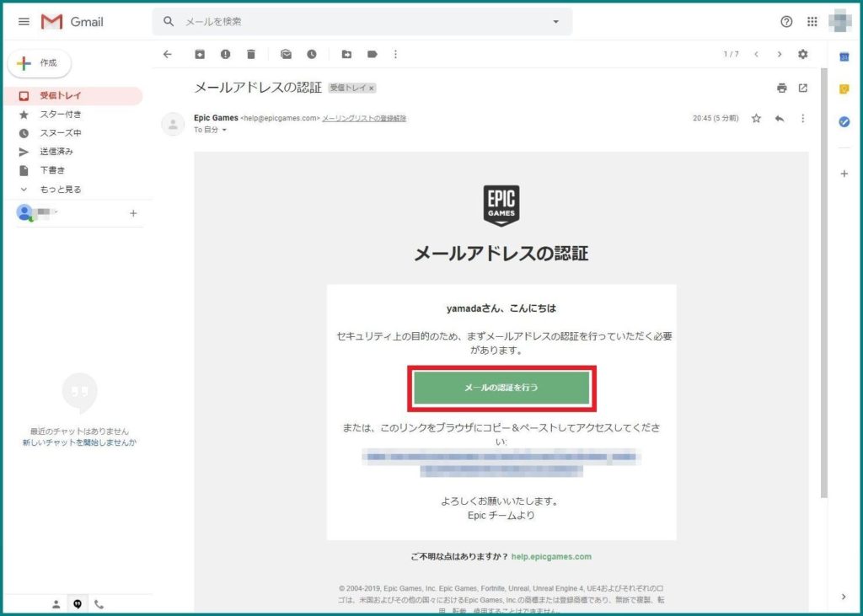Open the Google Keep side panel icon
Viewport: 863px width, 616px height.
point(844,89)
